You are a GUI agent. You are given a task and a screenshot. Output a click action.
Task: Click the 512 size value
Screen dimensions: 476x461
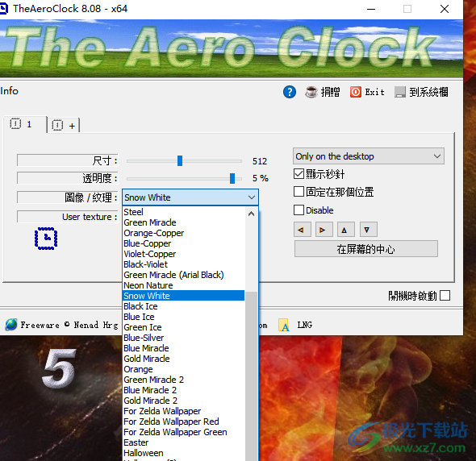tap(260, 161)
